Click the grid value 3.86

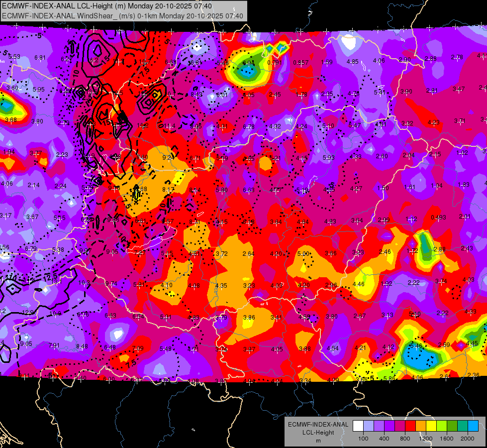pyautogui.click(x=249, y=318)
